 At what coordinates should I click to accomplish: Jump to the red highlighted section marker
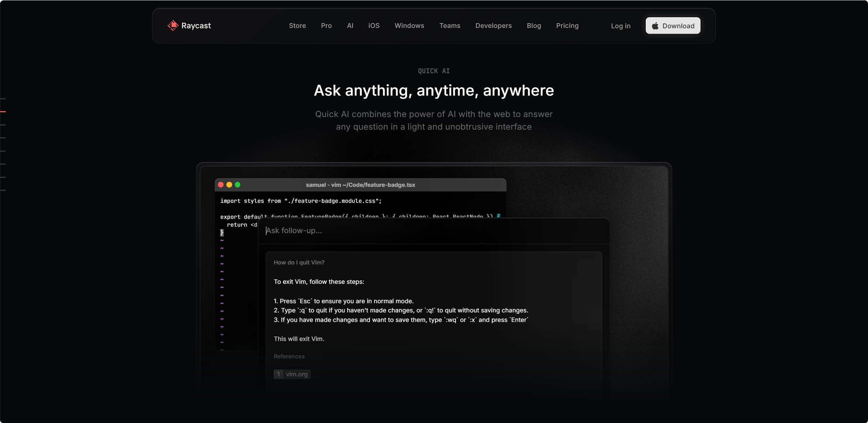coord(3,112)
